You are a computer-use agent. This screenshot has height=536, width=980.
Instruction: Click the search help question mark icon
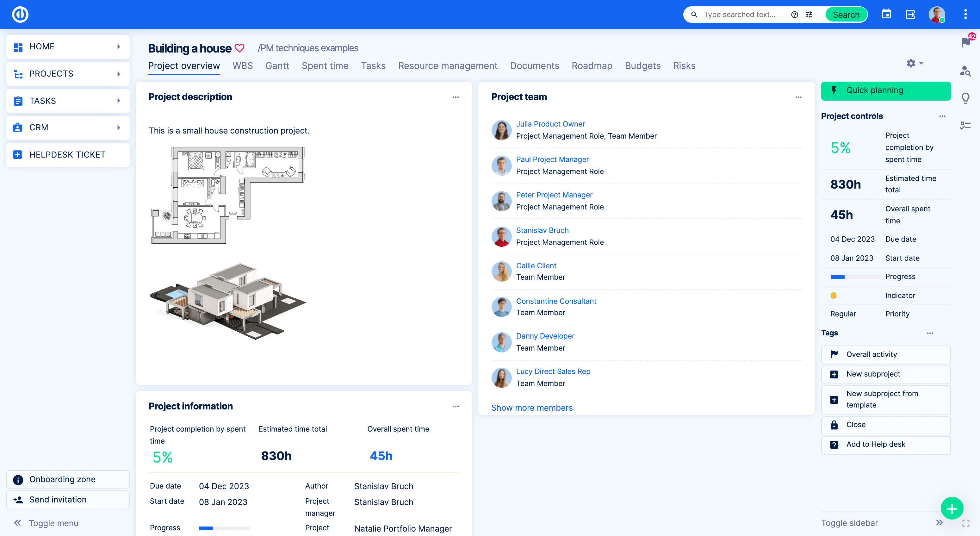(794, 15)
